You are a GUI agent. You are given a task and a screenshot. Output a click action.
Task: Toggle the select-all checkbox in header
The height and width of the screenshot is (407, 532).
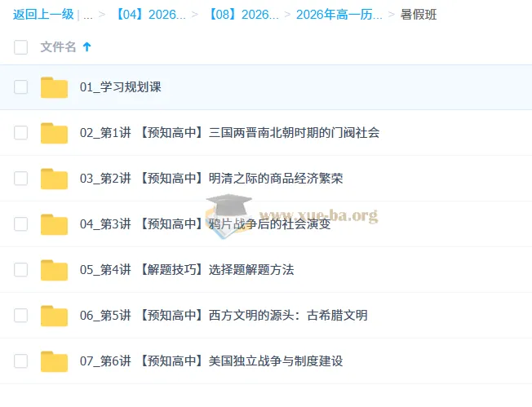[21, 47]
